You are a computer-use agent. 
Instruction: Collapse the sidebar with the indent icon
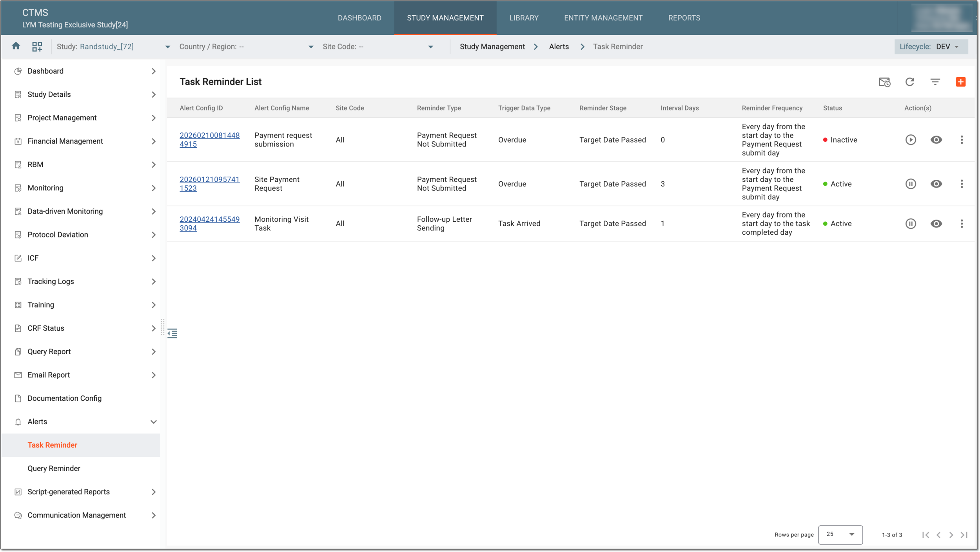point(172,333)
